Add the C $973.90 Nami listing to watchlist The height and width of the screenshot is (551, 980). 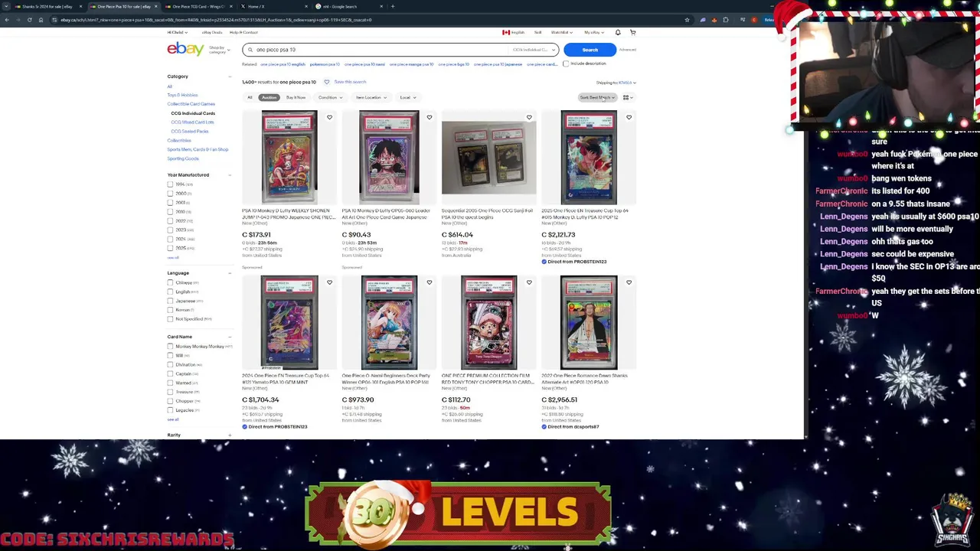[x=430, y=282]
